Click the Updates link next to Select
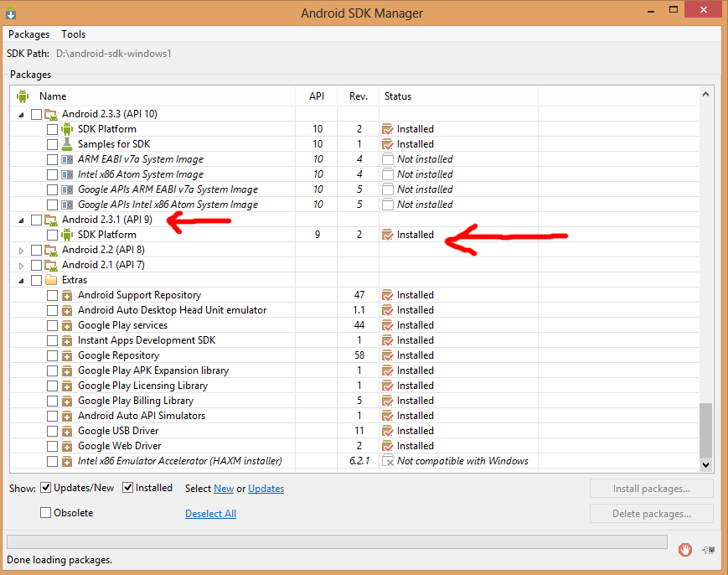This screenshot has height=575, width=728. point(266,489)
